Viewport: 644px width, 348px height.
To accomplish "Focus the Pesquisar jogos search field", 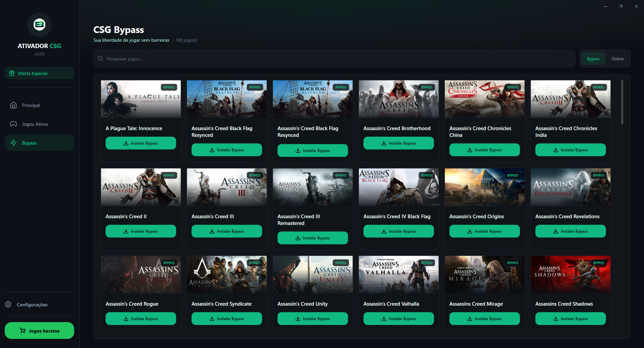I will pos(334,59).
